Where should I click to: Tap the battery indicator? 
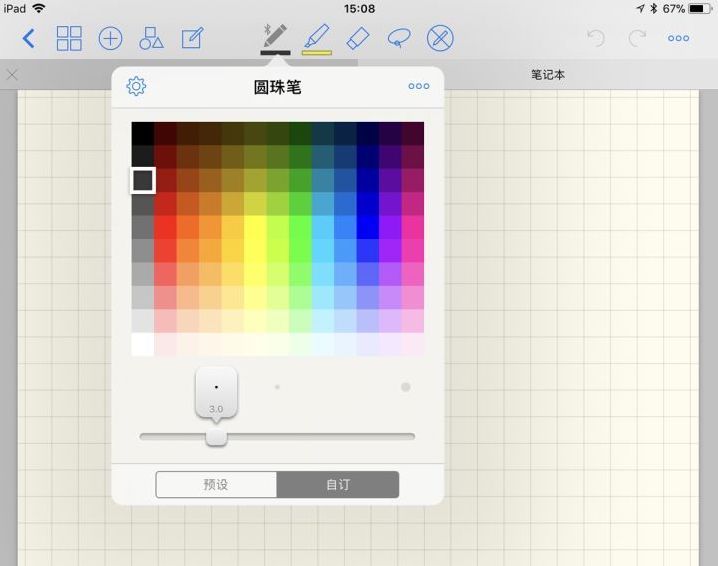click(700, 8)
